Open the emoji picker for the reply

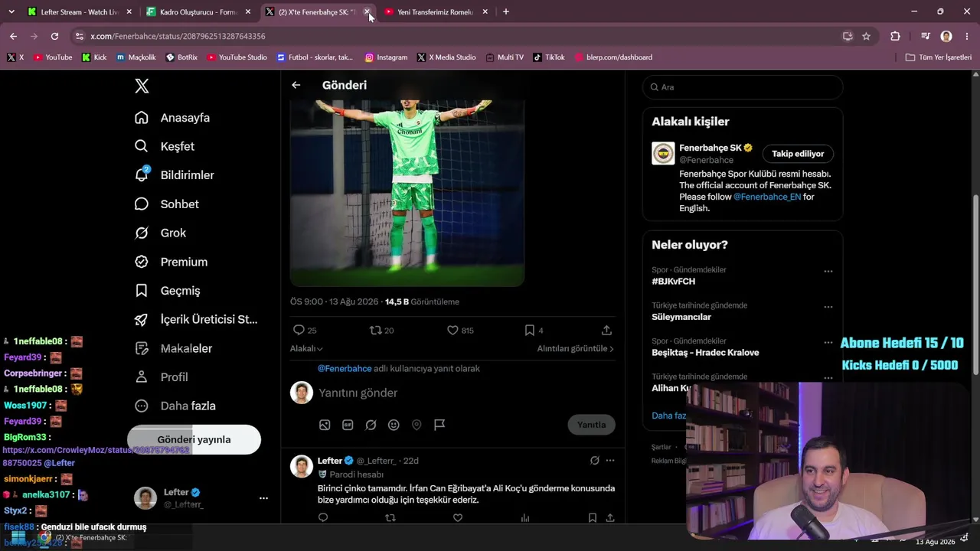click(x=394, y=425)
